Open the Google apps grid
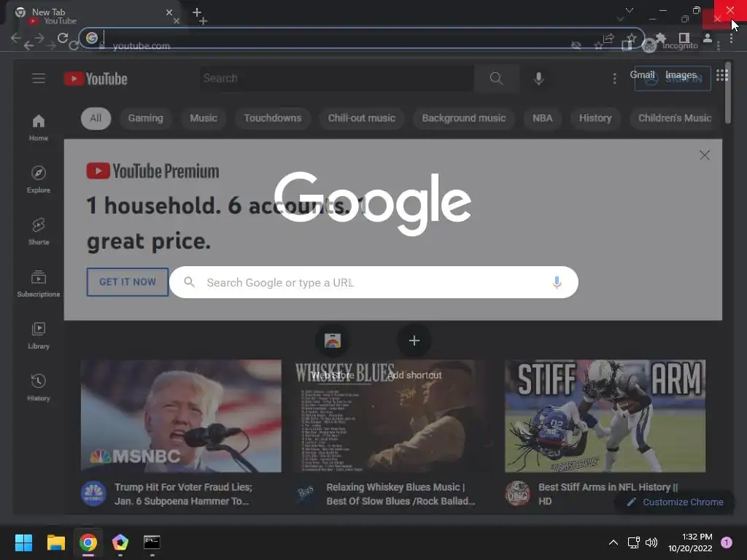Image resolution: width=747 pixels, height=560 pixels. (721, 75)
